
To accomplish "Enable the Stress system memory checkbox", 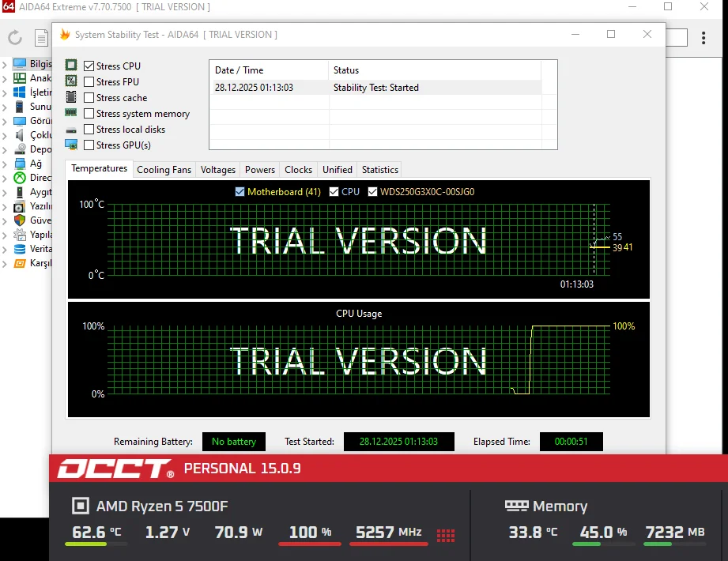I will [x=89, y=113].
